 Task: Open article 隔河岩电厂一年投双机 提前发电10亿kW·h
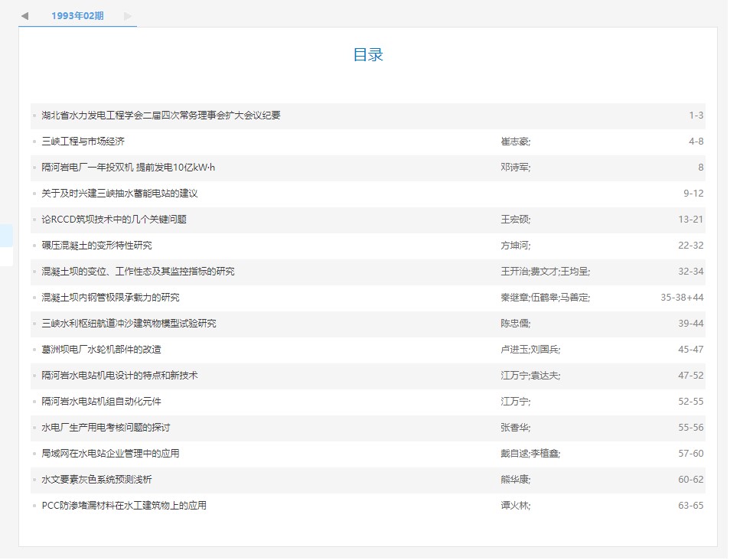129,167
